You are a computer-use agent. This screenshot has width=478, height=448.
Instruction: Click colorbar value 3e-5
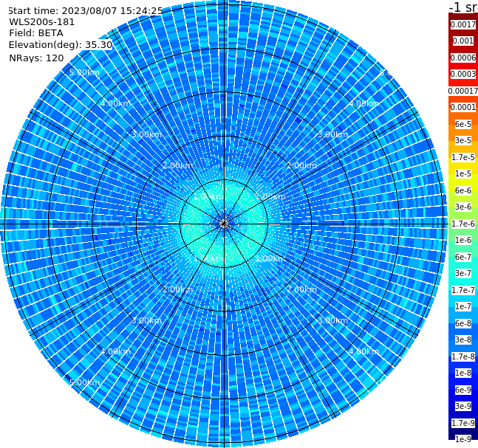pyautogui.click(x=463, y=140)
